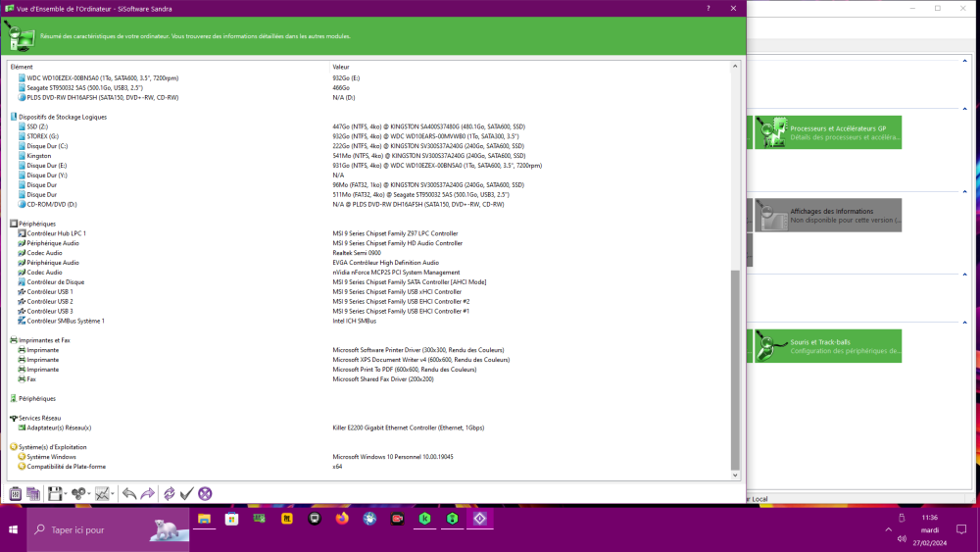980x552 pixels.
Task: Click the refresh toolbar icon
Action: coord(170,494)
